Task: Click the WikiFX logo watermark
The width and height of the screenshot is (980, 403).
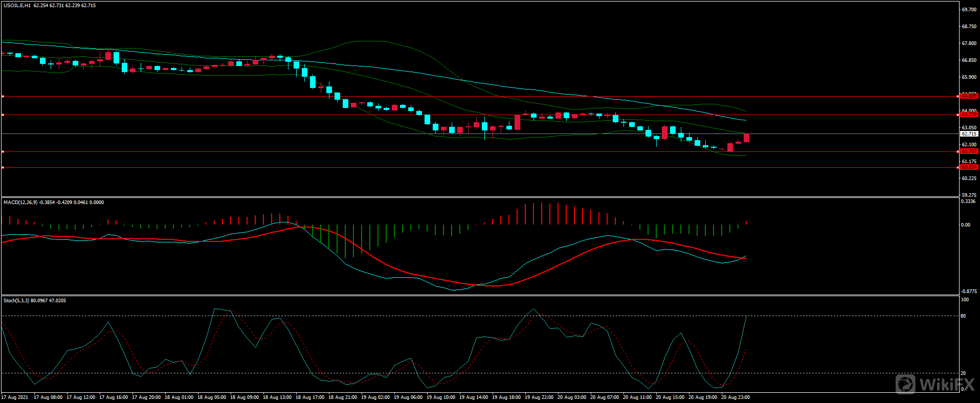Action: (935, 384)
